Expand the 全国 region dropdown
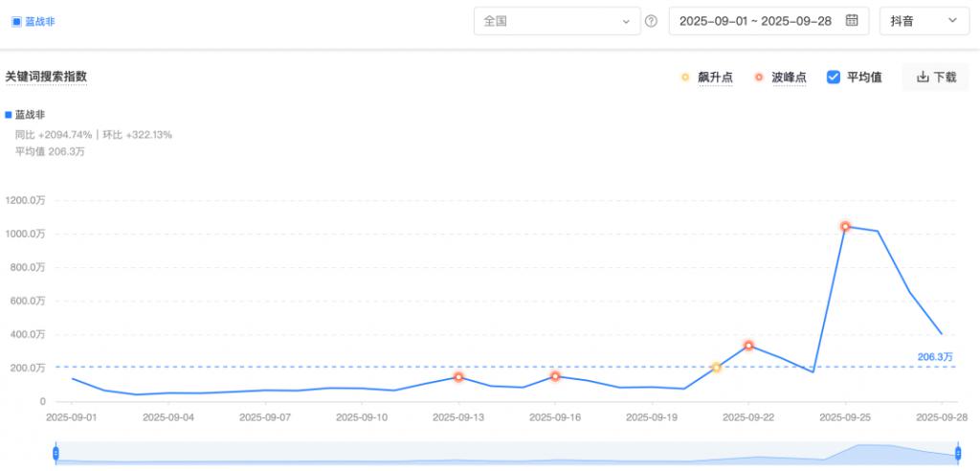Screen dimensions: 980x471 pyautogui.click(x=557, y=21)
